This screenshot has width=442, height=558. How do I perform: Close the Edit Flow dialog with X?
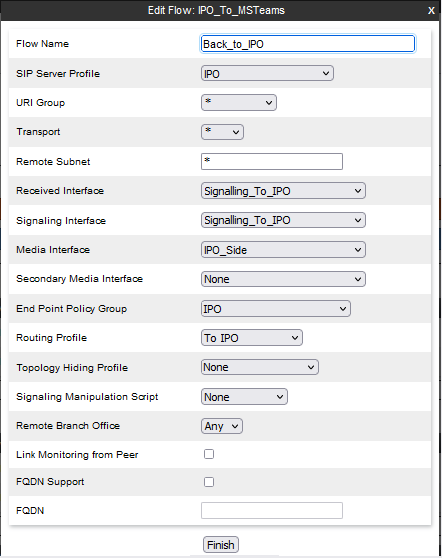[x=431, y=10]
